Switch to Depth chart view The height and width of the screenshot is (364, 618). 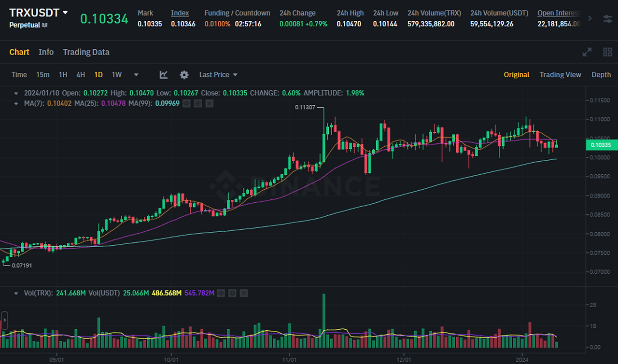(601, 75)
